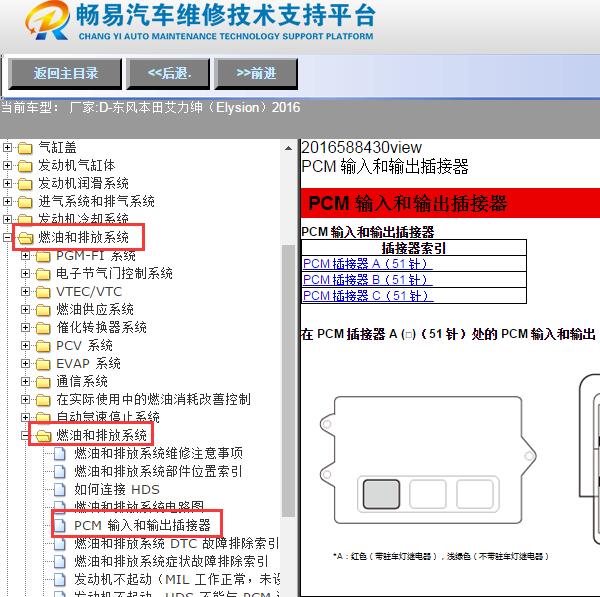600x597 pixels.
Task: Open PCM 输入和输出插接器 tree entry
Action: (142, 525)
